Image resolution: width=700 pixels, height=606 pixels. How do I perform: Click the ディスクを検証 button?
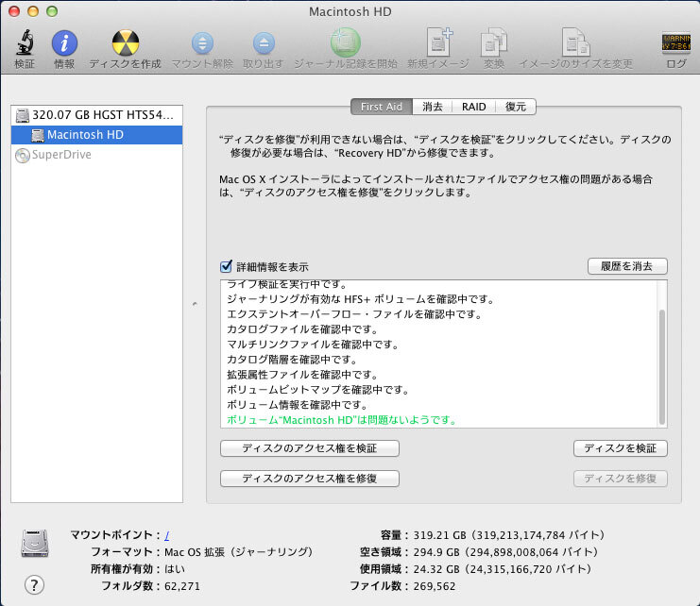tap(620, 448)
